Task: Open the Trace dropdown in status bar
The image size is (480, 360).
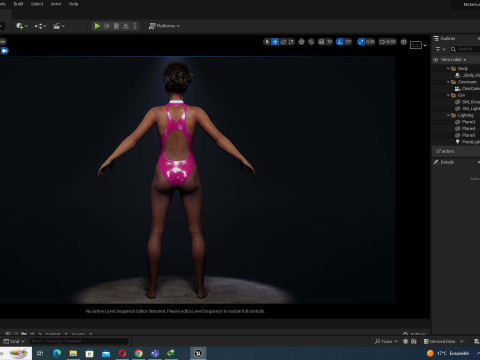Action: (x=386, y=341)
